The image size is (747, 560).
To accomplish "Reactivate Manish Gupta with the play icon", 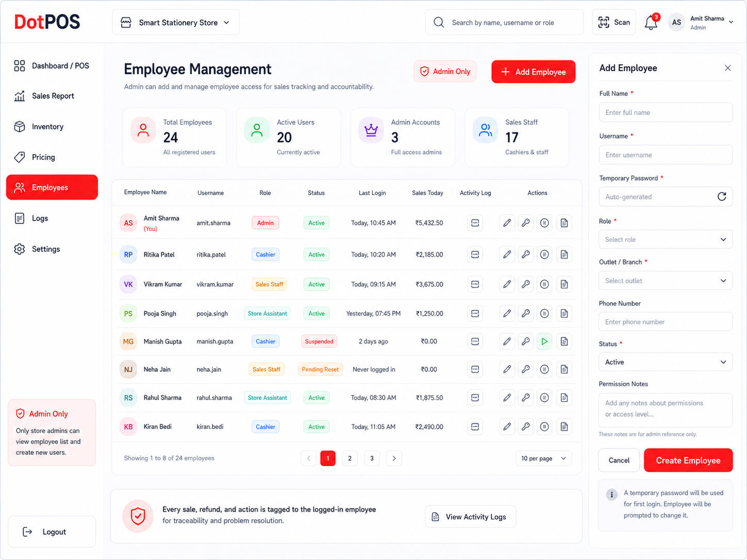I will [544, 341].
